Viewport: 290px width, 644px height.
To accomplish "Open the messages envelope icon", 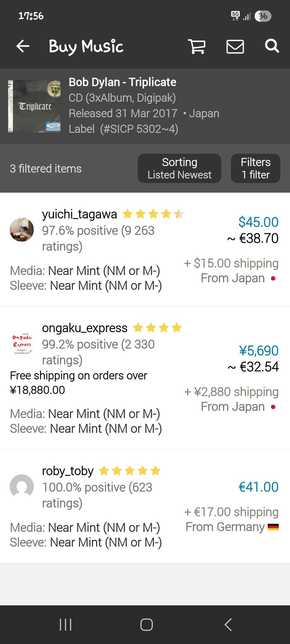I will pyautogui.click(x=235, y=46).
